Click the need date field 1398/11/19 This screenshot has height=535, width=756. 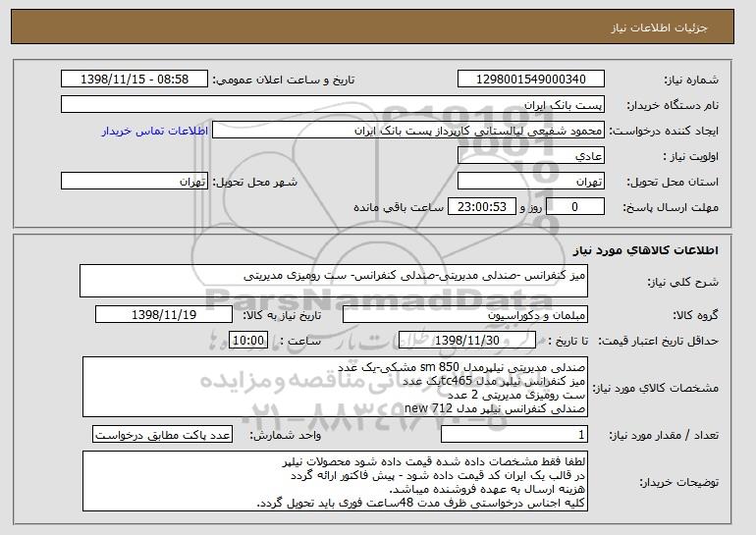point(164,315)
